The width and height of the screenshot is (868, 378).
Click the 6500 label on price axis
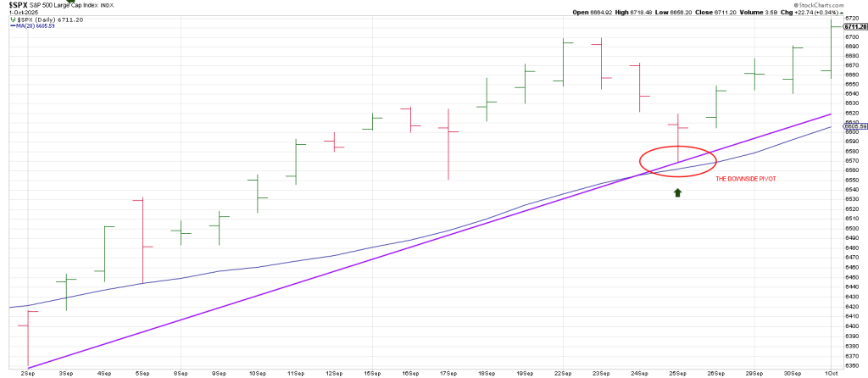pos(850,219)
